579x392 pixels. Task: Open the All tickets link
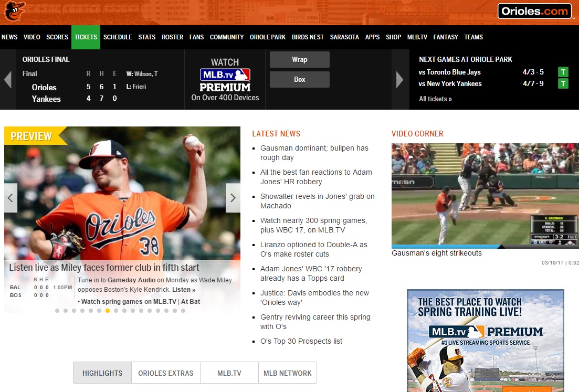click(x=435, y=99)
